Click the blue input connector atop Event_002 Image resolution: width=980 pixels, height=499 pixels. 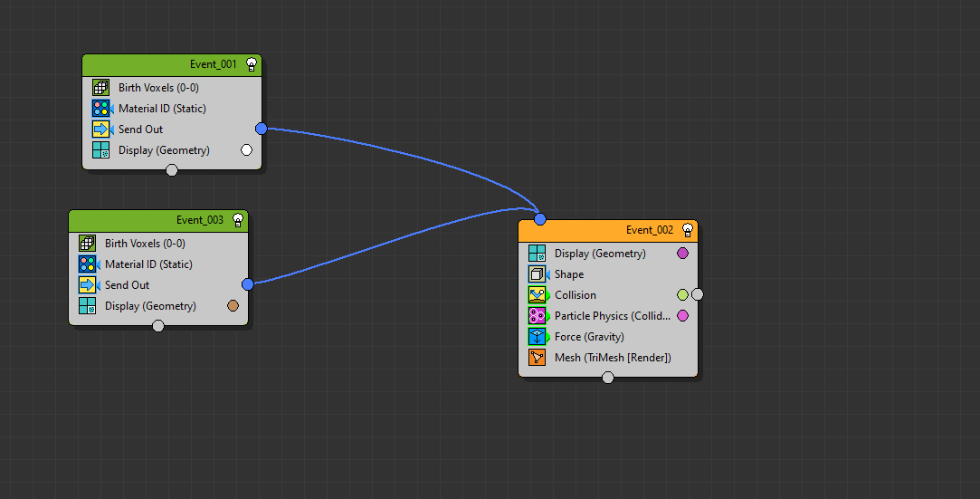(540, 219)
